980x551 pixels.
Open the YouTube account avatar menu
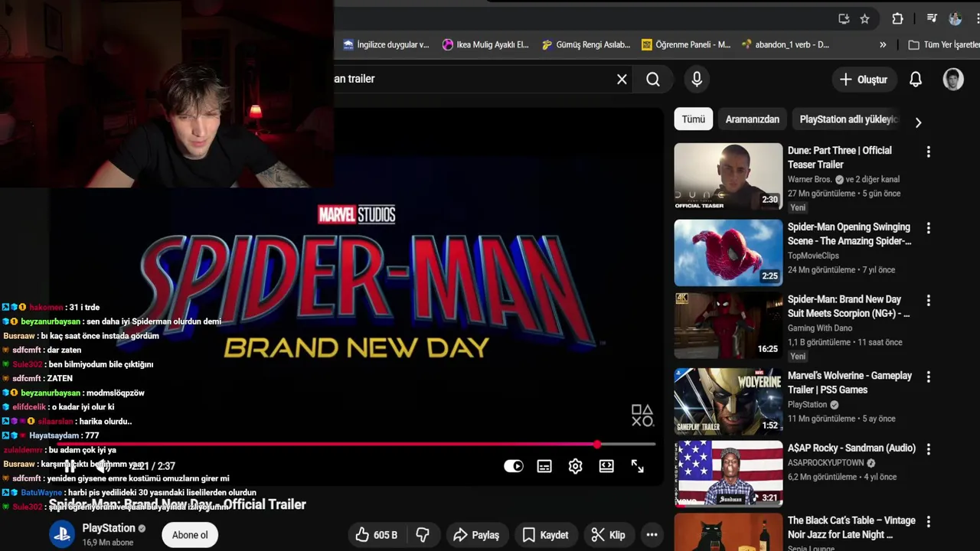[953, 79]
